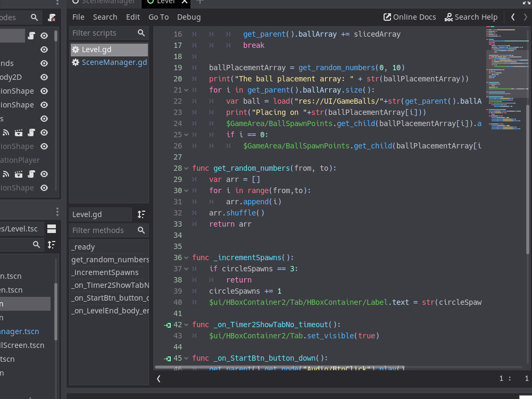Image resolution: width=532 pixels, height=399 pixels.
Task: Select Level.gd in the scripts list
Action: pos(109,49)
